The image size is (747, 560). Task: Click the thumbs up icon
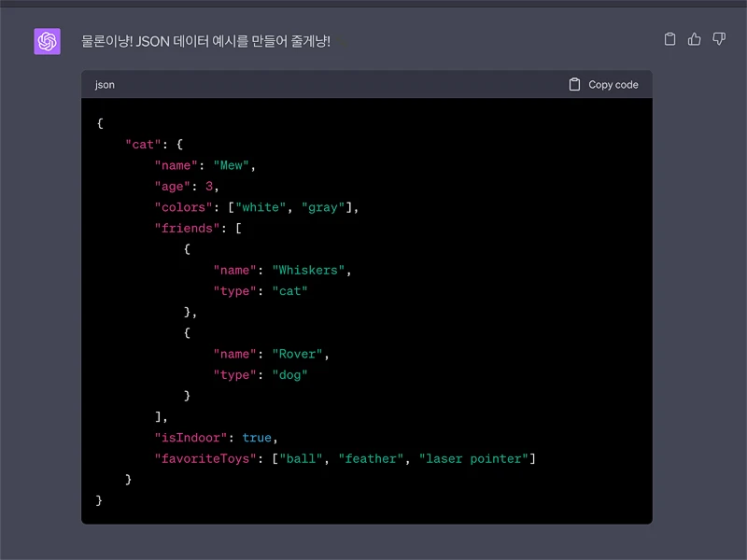[694, 39]
